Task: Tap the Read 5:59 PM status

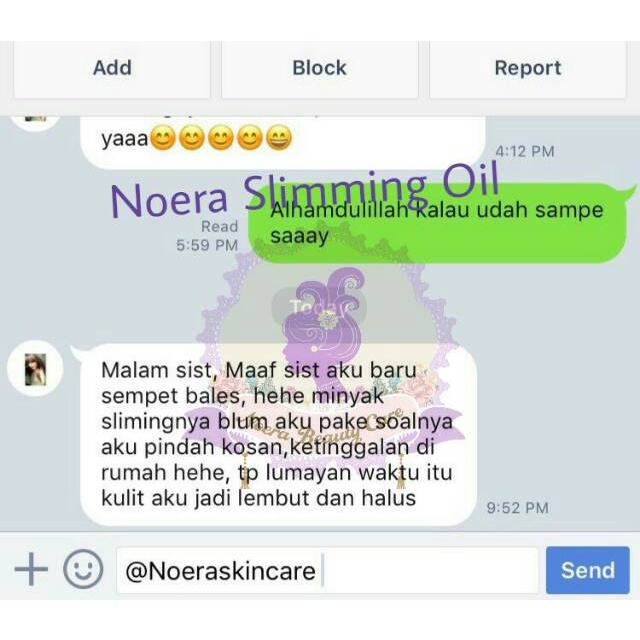Action: tap(207, 236)
